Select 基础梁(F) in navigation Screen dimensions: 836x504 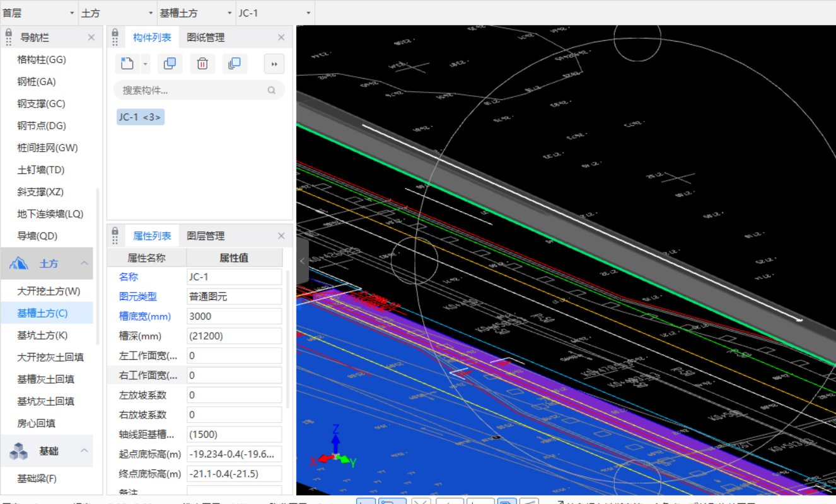point(37,479)
